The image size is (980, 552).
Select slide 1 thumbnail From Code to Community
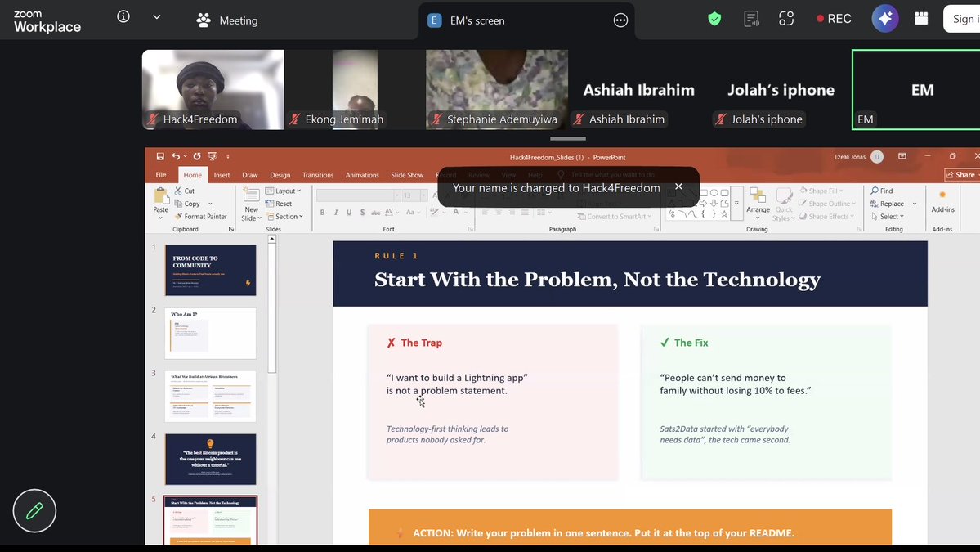pyautogui.click(x=211, y=270)
